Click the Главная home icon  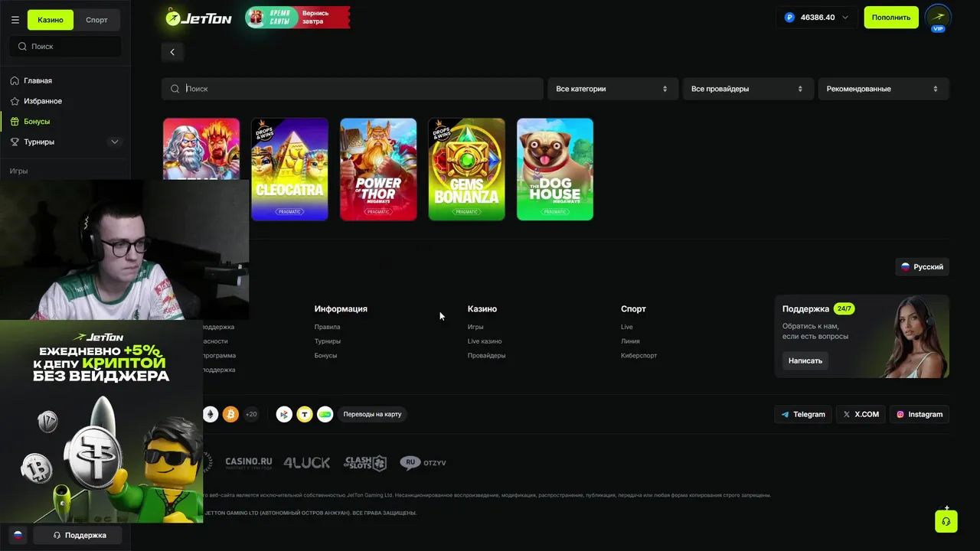(15, 80)
